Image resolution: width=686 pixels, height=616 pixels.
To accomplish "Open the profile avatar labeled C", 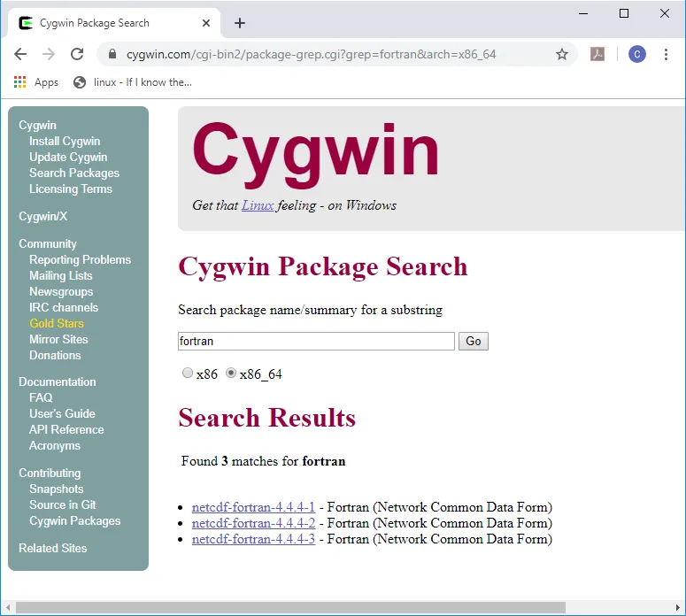I will (637, 54).
